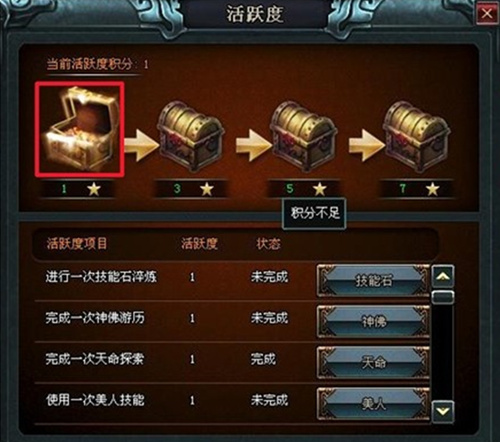The width and height of the screenshot is (500, 442).
Task: Click the scrollbar thumb handle
Action: pos(443,297)
